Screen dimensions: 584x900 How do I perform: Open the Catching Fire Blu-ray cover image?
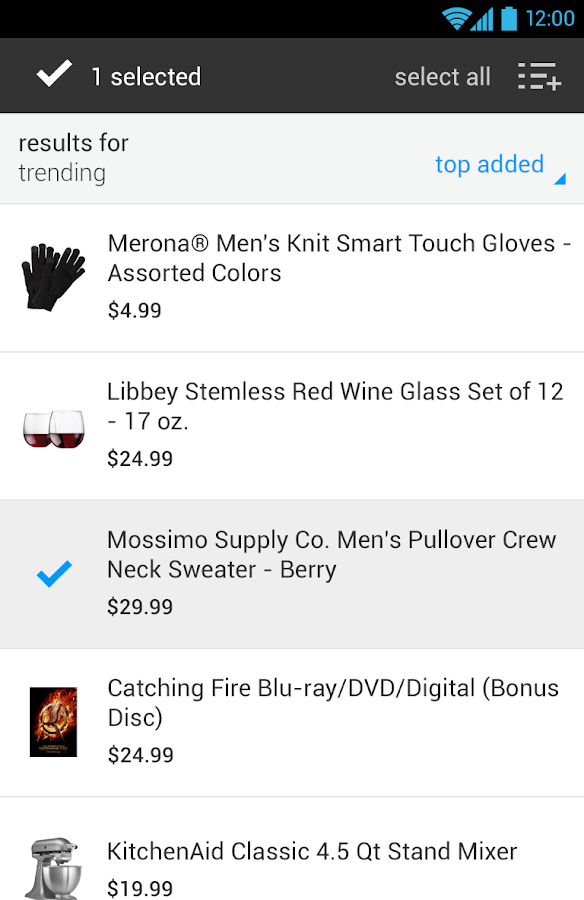(52, 722)
